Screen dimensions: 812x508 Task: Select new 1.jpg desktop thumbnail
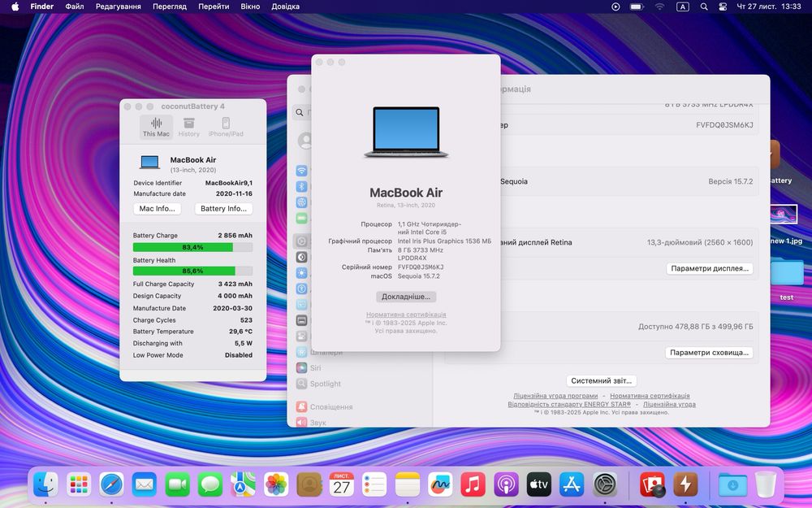click(x=784, y=214)
